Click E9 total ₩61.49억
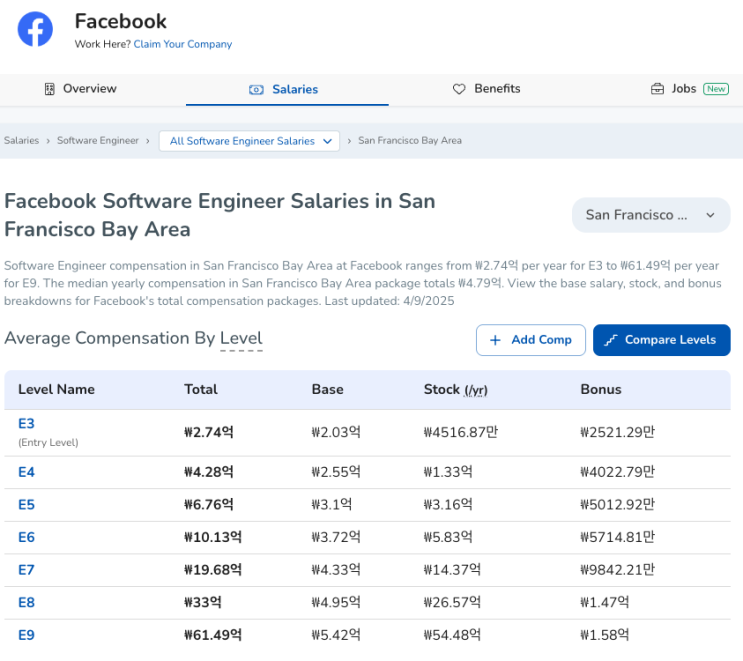Image resolution: width=743 pixels, height=661 pixels. point(213,635)
